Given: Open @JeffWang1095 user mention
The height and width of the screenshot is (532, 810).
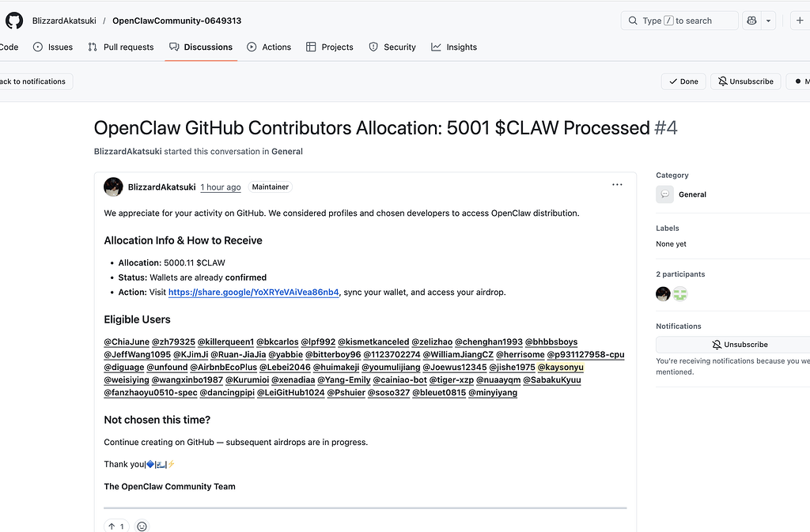Looking at the screenshot, I should 138,354.
